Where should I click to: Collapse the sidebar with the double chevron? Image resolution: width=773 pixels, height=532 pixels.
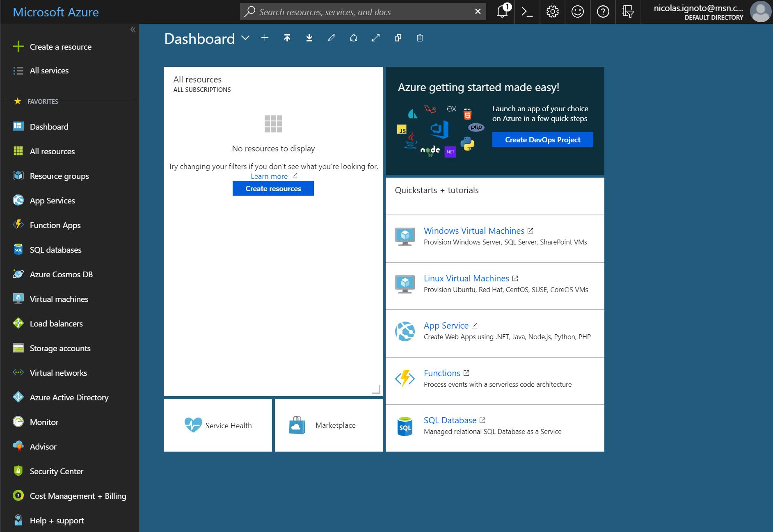click(133, 29)
